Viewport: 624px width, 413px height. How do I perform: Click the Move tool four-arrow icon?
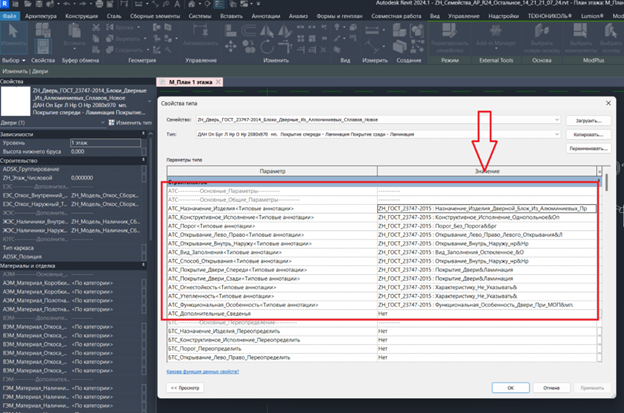pyautogui.click(x=230, y=47)
